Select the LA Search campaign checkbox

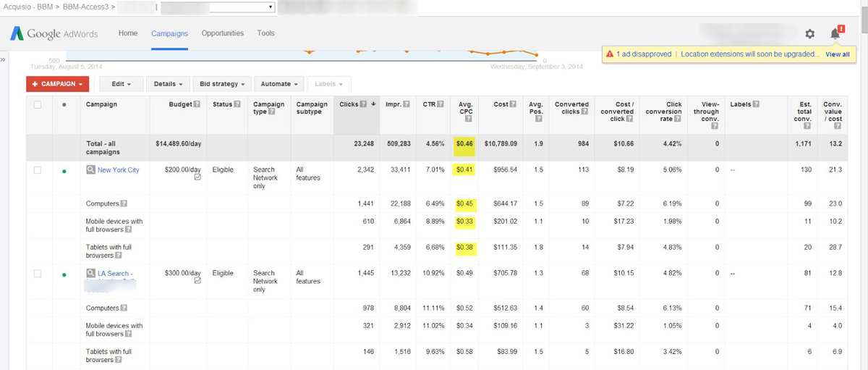pyautogui.click(x=38, y=274)
